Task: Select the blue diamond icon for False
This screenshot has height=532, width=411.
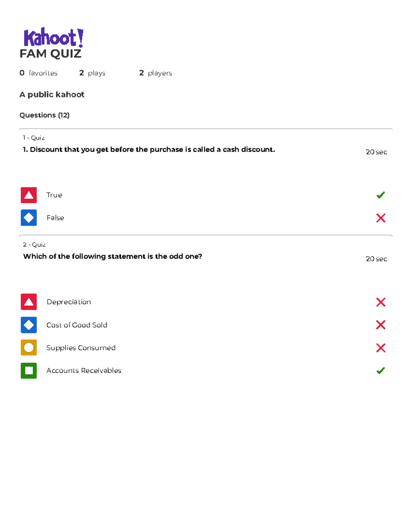Action: [x=29, y=218]
